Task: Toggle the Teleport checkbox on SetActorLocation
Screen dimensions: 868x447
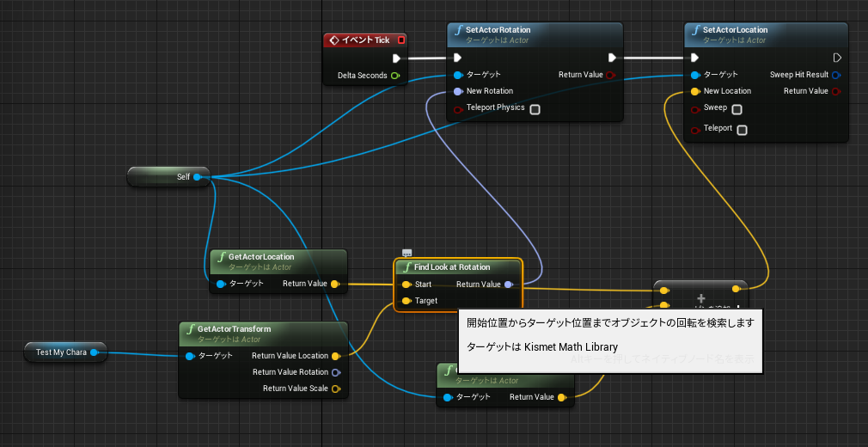Action: pyautogui.click(x=742, y=130)
